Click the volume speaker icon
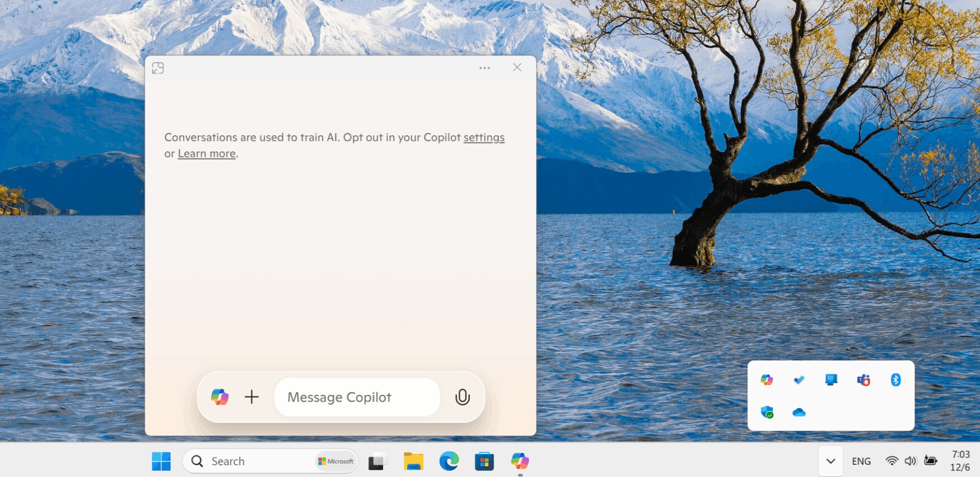This screenshot has width=980, height=477. (911, 461)
